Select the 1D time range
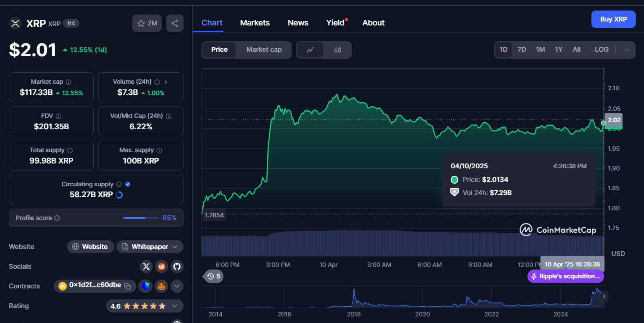 (503, 50)
